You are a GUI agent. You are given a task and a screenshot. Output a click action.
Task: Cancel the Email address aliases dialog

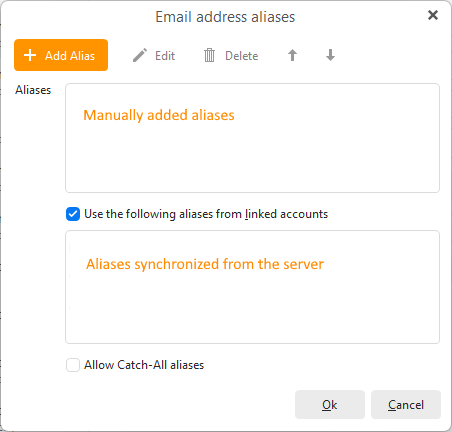click(x=406, y=405)
